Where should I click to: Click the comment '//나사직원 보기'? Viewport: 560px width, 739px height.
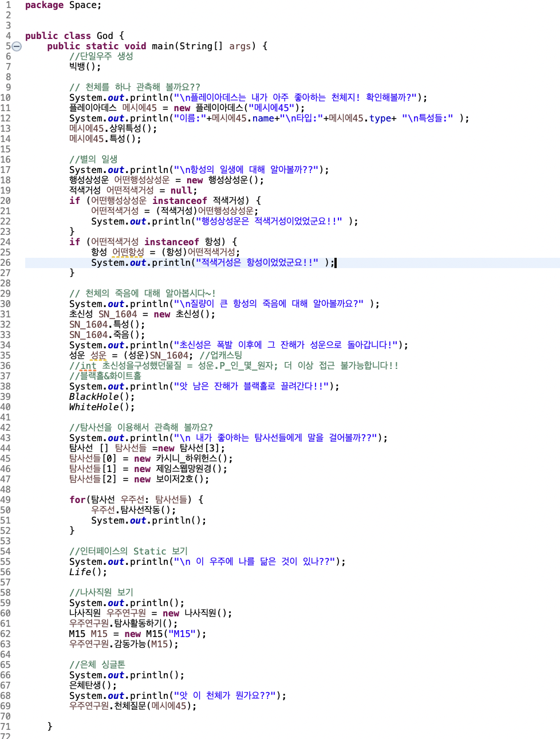click(x=101, y=593)
